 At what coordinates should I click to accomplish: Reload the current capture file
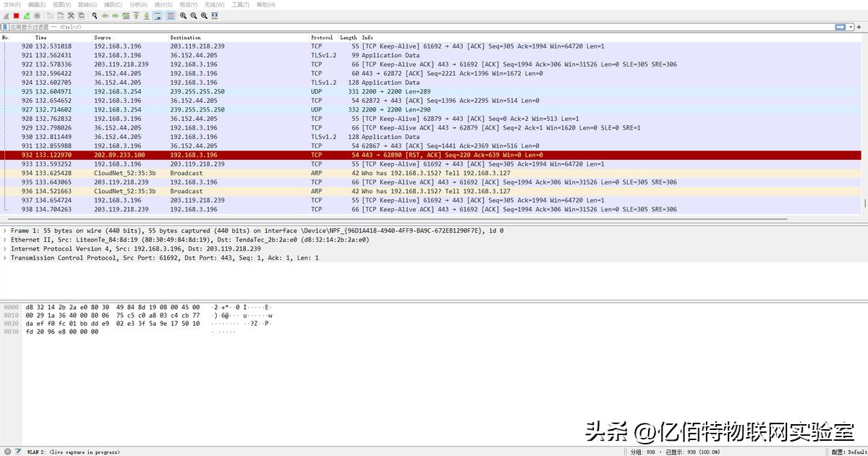80,15
